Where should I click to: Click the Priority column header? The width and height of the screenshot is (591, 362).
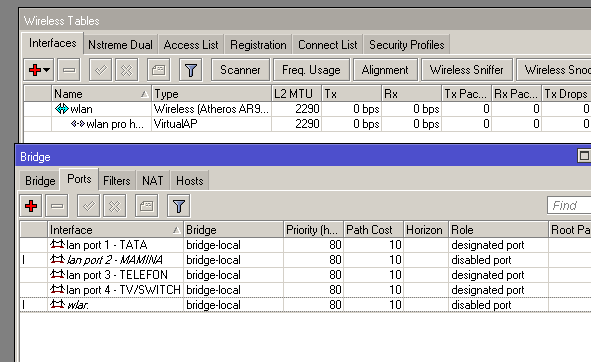313,230
